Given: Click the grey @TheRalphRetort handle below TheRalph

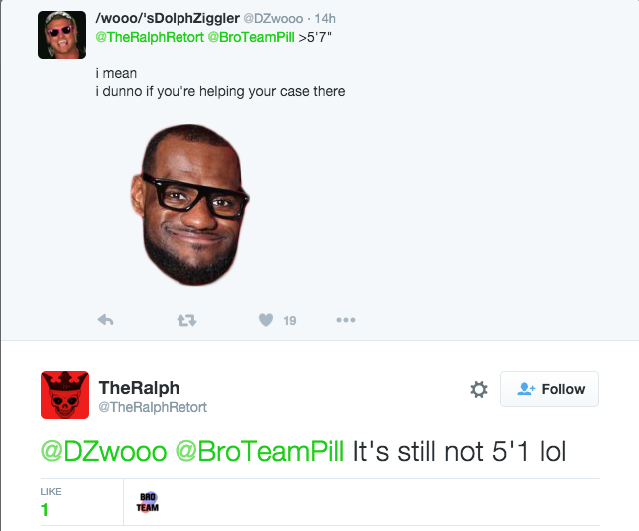Looking at the screenshot, I should [x=153, y=407].
